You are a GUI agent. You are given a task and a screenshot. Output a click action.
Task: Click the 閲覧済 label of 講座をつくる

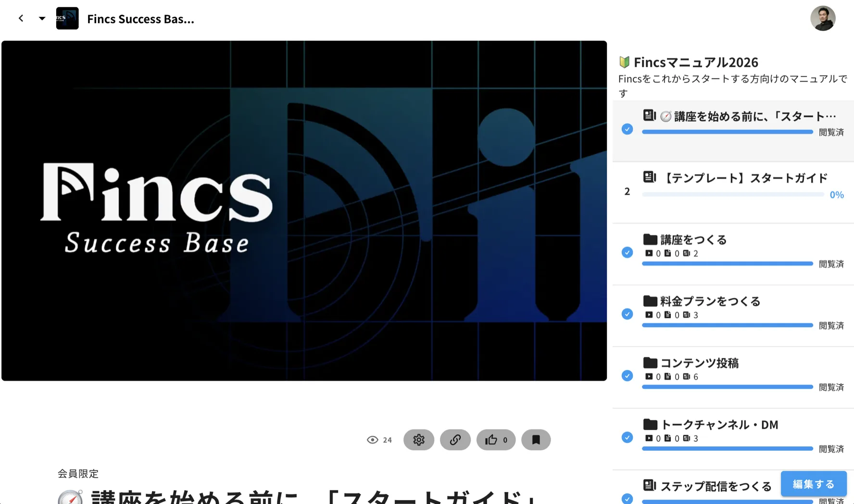click(x=831, y=264)
